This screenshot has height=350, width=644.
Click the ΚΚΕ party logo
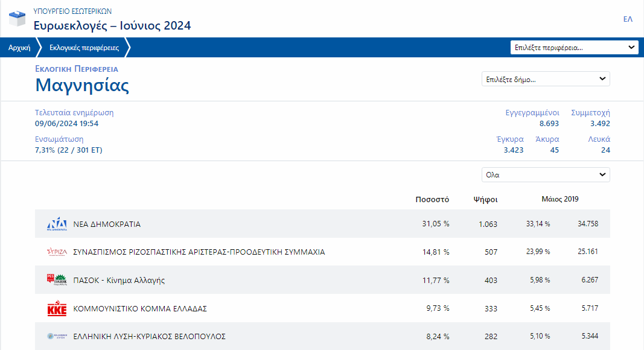click(57, 308)
